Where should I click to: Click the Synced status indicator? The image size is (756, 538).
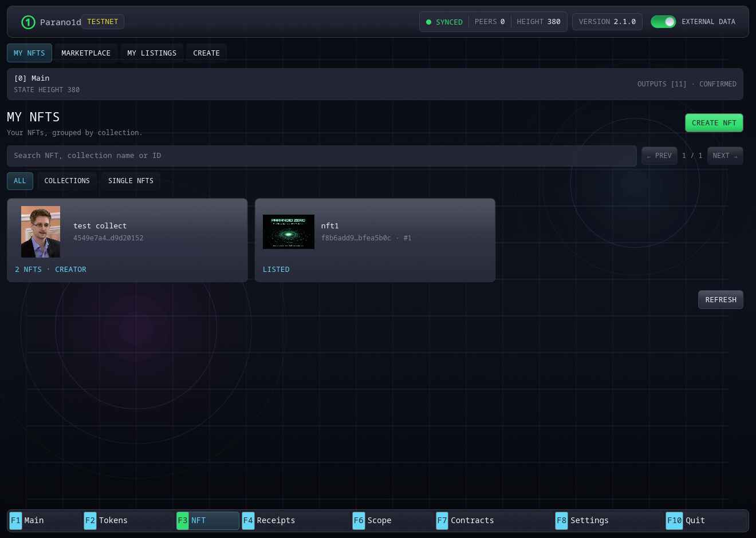pyautogui.click(x=444, y=22)
